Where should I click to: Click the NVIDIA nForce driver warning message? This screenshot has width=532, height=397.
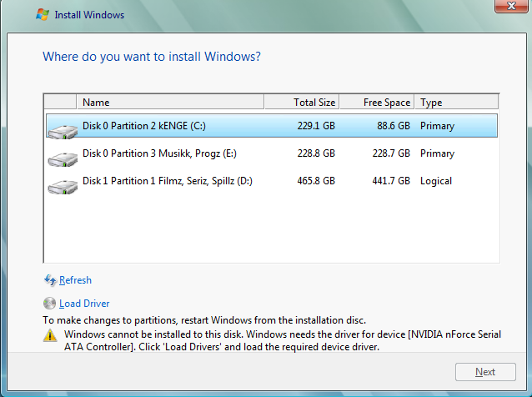pyautogui.click(x=283, y=340)
